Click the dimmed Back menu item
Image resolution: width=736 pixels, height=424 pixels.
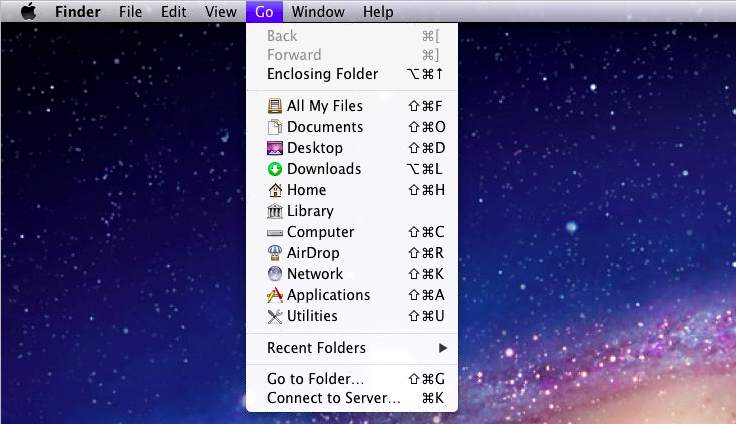[x=352, y=36]
